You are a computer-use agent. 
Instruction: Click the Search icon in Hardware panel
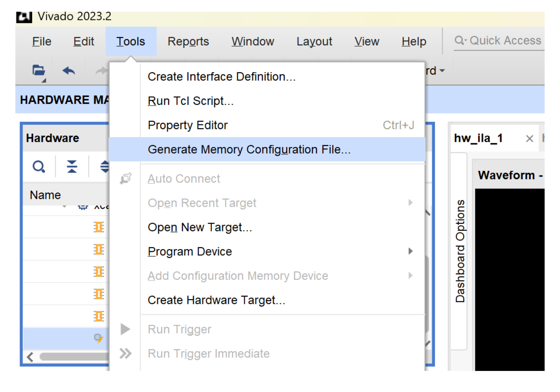click(39, 166)
